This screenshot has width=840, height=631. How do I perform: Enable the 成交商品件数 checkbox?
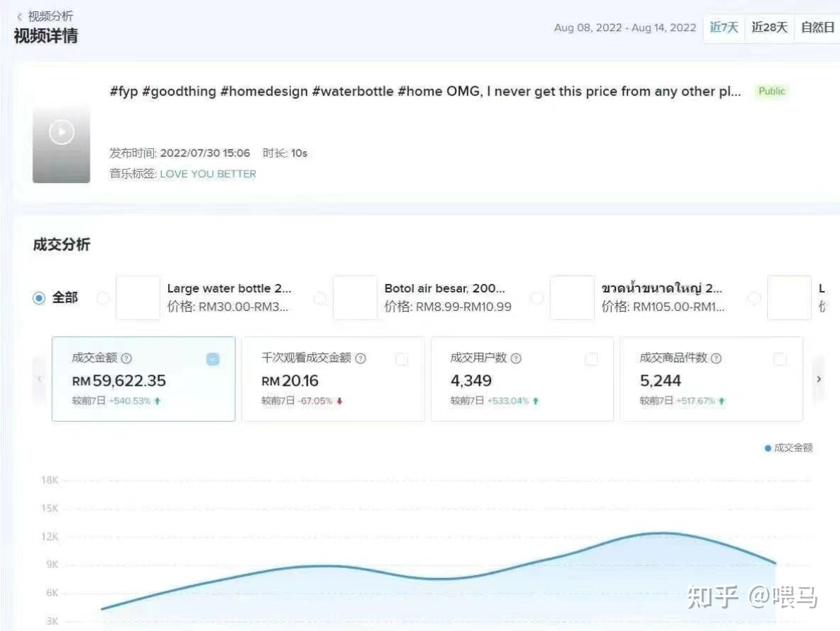780,359
